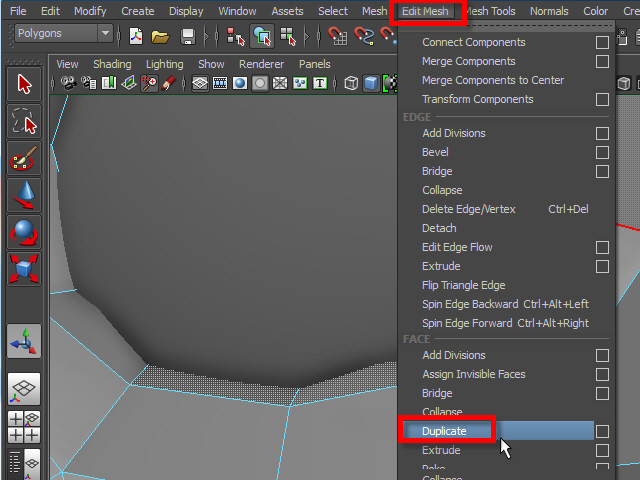640x480 pixels.
Task: Click the New Scene icon
Action: click(136, 37)
